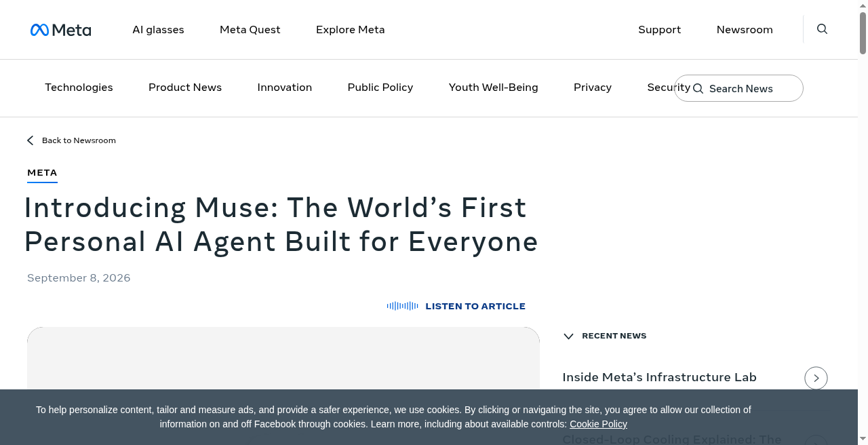This screenshot has height=445, width=868.
Task: Click the audio waveform icon
Action: (x=402, y=306)
